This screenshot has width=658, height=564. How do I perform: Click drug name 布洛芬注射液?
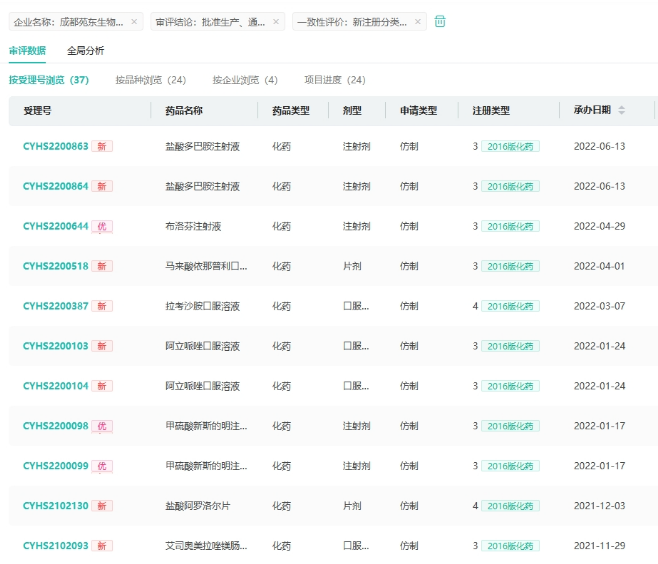click(196, 226)
